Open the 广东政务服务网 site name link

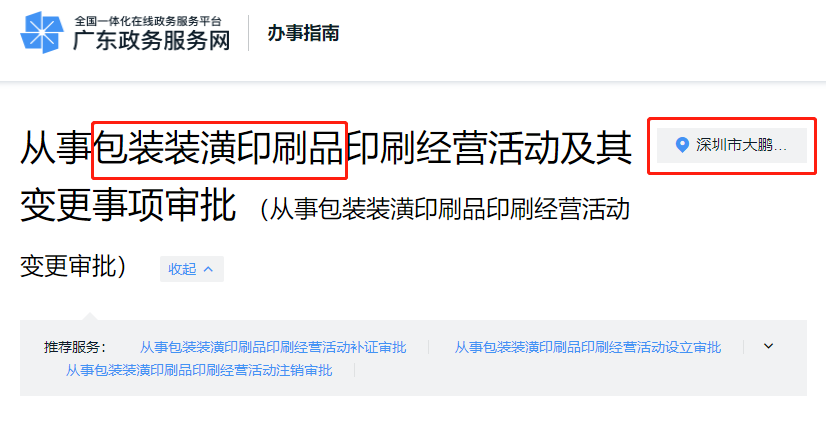coord(152,41)
